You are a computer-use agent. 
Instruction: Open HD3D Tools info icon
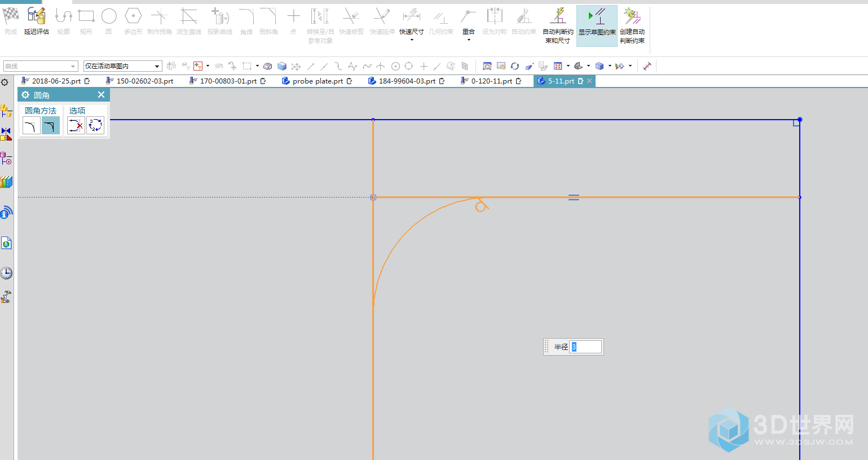(6, 212)
